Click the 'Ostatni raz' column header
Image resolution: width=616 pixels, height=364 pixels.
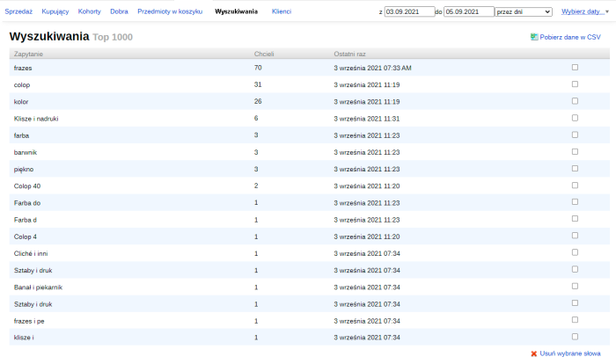pos(350,55)
